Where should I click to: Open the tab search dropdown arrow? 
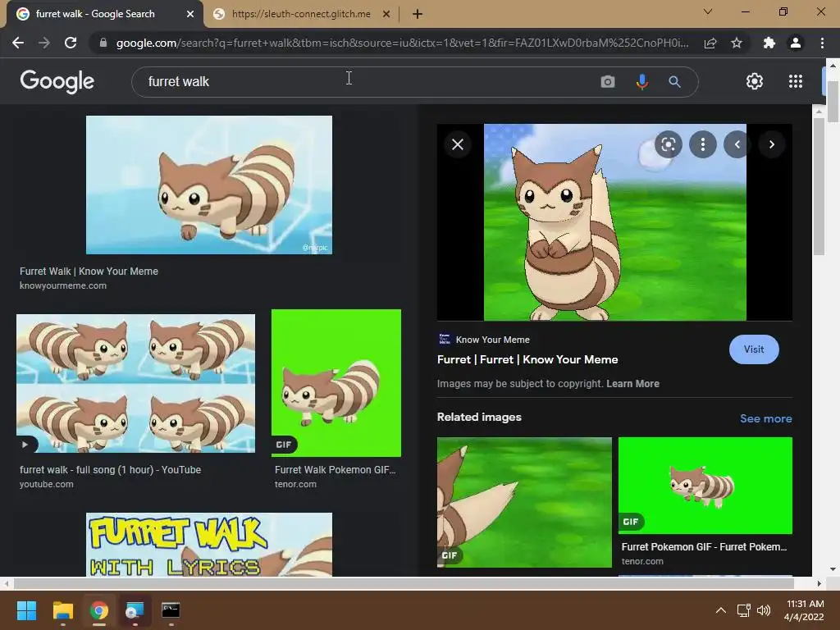click(x=708, y=11)
